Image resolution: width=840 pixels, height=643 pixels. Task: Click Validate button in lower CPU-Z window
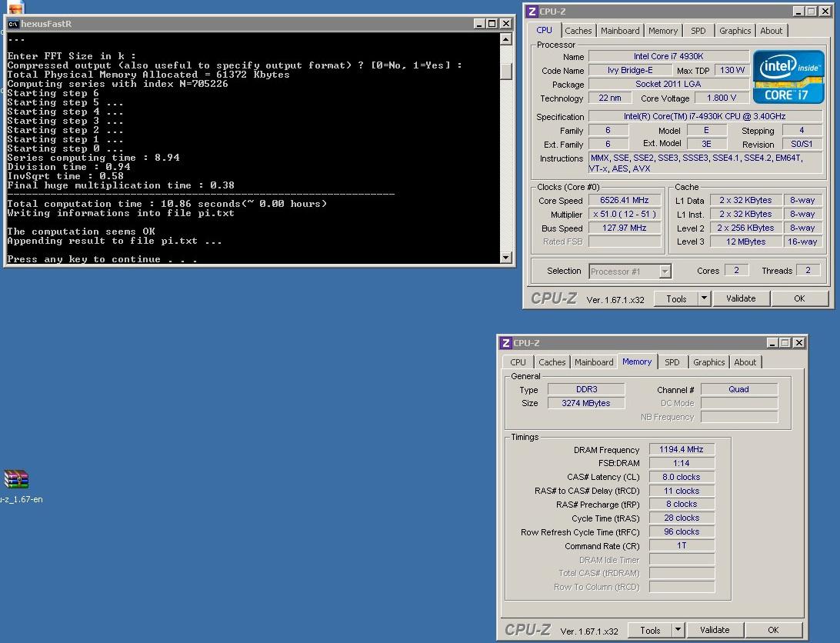coord(715,630)
